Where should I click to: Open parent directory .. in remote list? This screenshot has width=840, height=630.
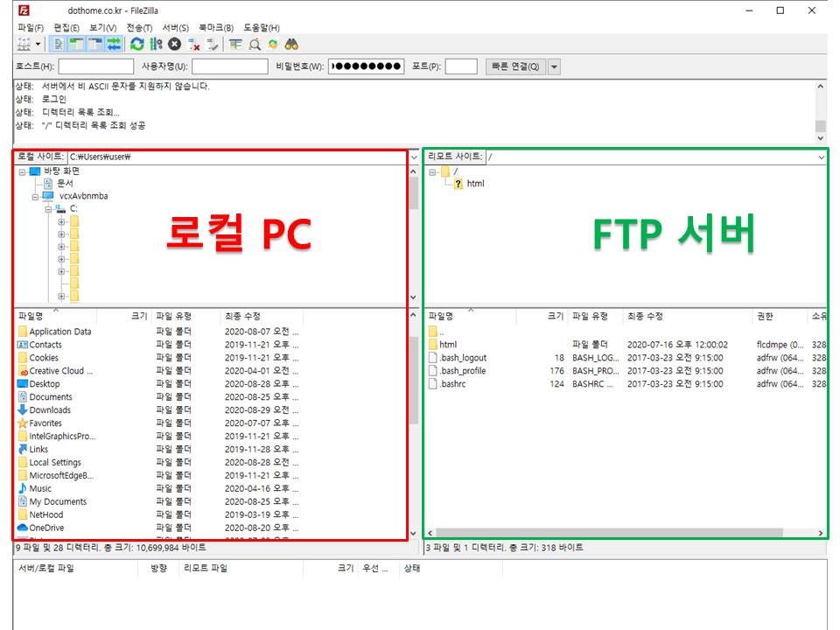tap(436, 332)
